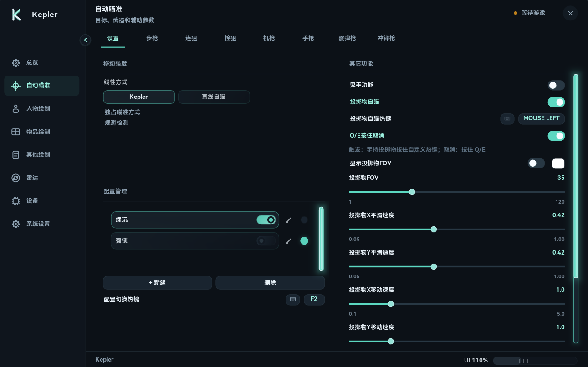Click the 设备 chip icon
The image size is (588, 367).
point(16,201)
